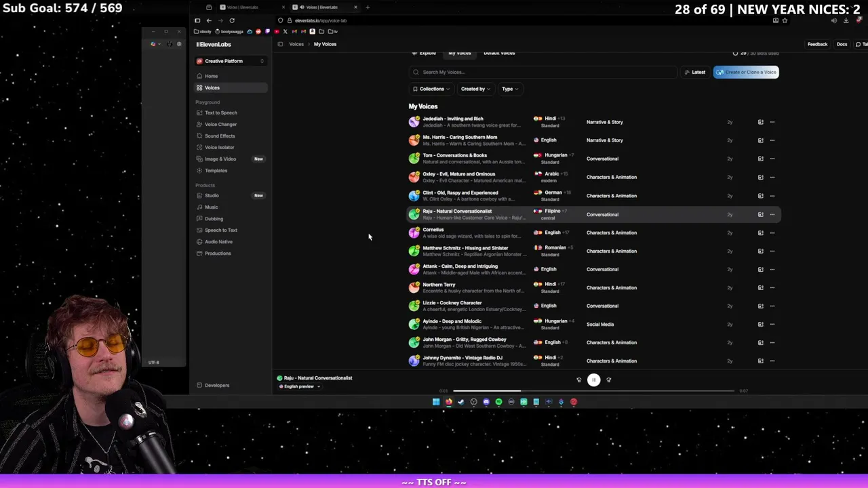Click the ElevenLabs logo
Viewport: 868px width, 488px height.
214,44
